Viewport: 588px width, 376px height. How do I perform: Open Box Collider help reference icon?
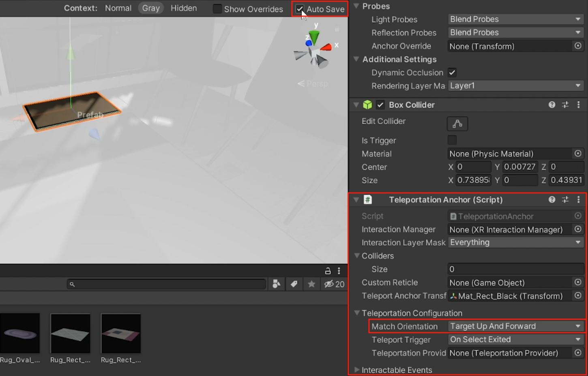pos(552,105)
